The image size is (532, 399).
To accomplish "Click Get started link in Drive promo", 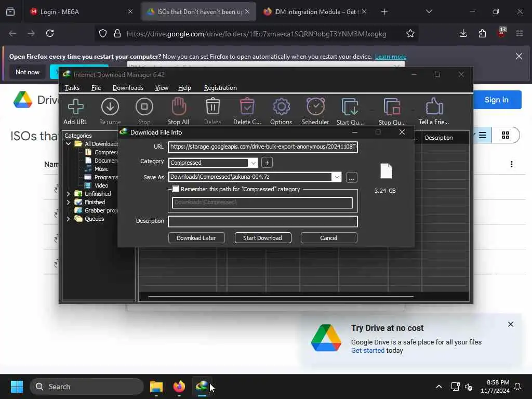I will point(368,351).
